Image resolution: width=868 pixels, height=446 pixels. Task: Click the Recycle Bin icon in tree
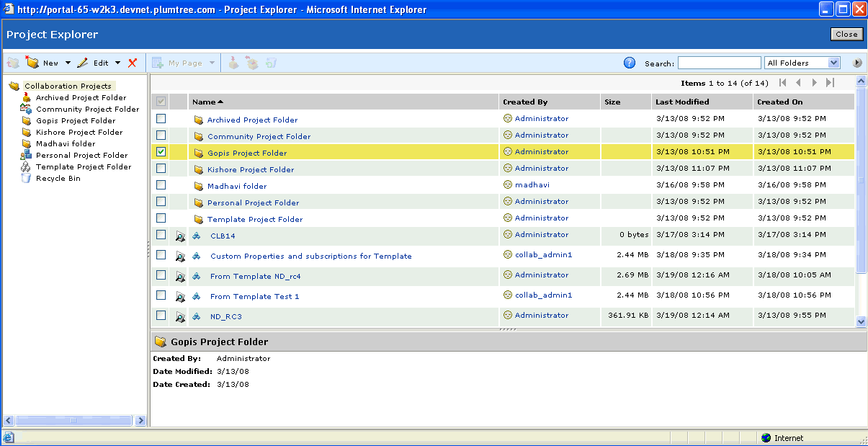click(27, 178)
